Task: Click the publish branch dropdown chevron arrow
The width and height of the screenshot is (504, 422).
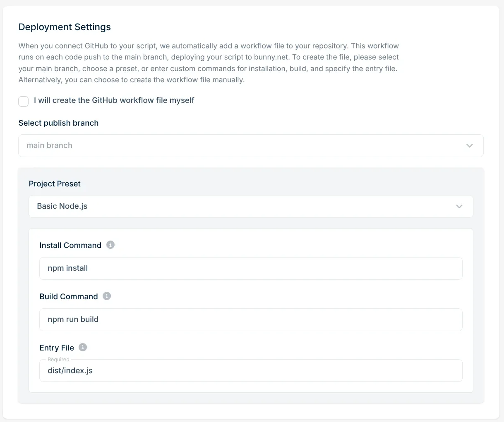Action: coord(469,145)
